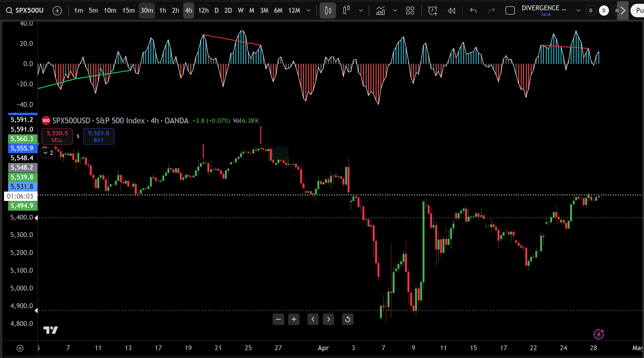
Task: Reset the chart view
Action: (348, 319)
